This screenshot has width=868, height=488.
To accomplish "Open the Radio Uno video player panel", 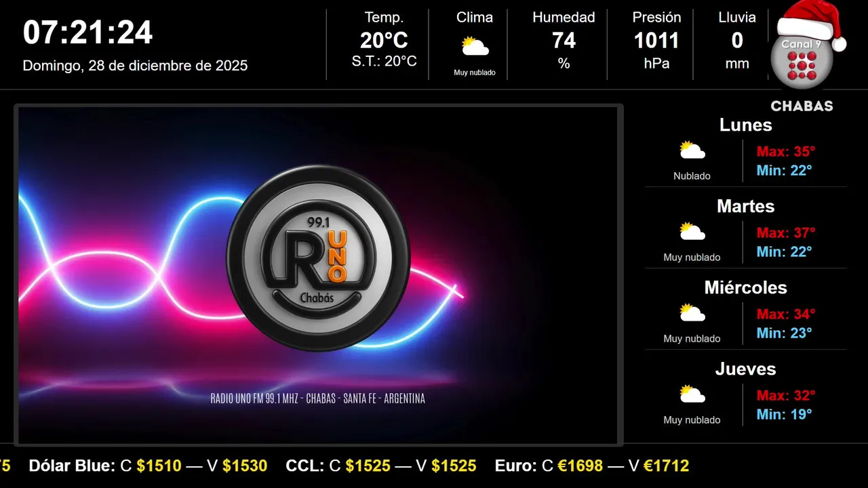I will click(x=318, y=275).
